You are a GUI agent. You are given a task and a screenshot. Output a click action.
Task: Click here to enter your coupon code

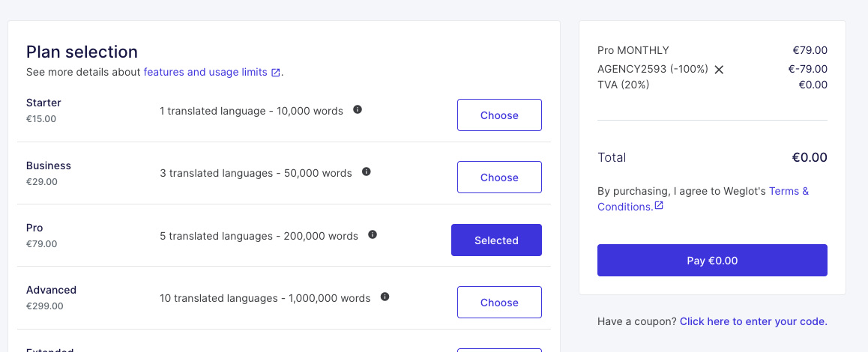753,321
